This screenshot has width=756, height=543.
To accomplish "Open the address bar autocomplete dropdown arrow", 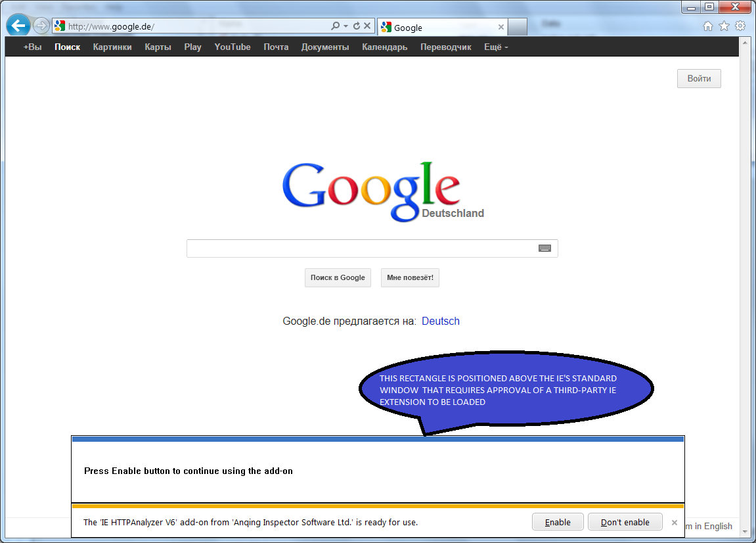I will click(x=345, y=26).
